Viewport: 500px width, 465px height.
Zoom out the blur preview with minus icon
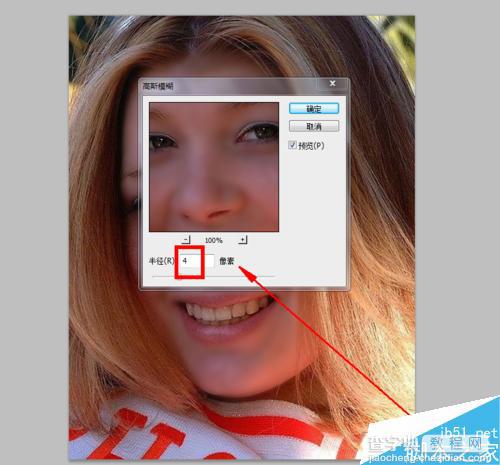(187, 240)
